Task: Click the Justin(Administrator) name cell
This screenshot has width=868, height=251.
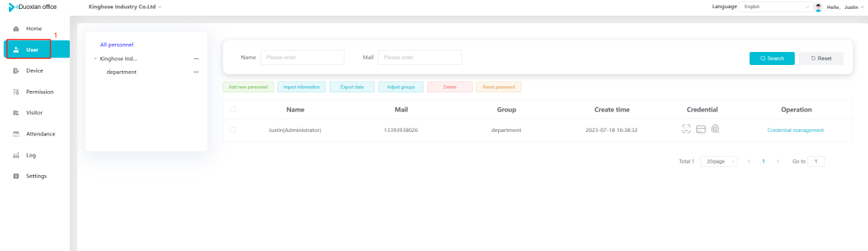Action: point(295,130)
